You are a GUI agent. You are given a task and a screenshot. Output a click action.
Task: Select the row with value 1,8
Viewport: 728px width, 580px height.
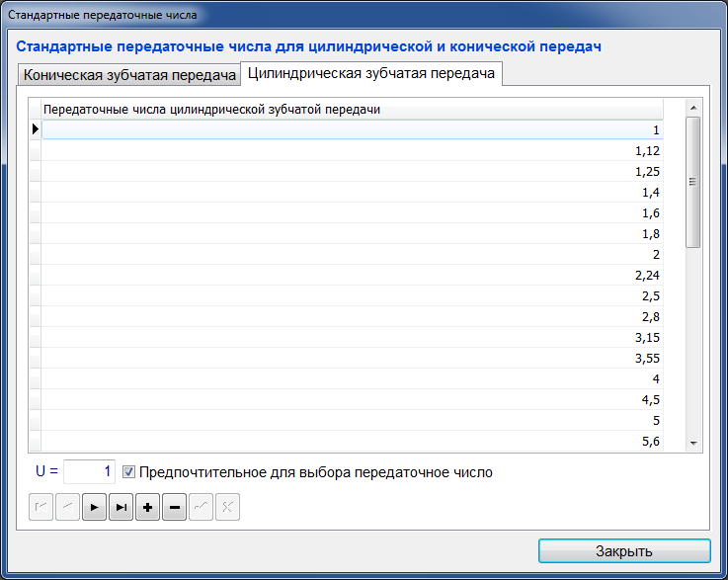[x=352, y=233]
